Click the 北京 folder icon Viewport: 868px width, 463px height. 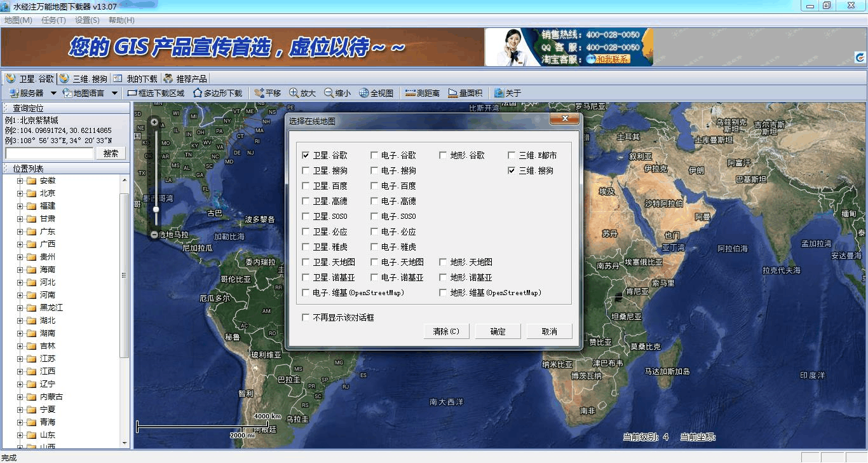coord(31,193)
